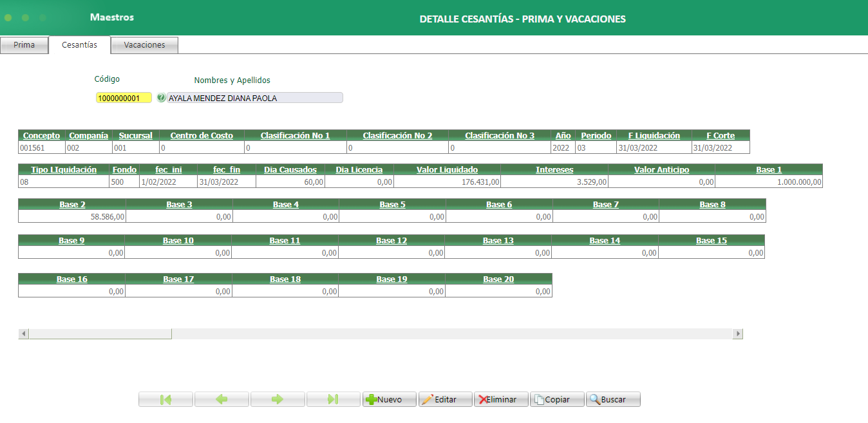Click the Base 1 header
This screenshot has height=423, width=868.
coord(769,169)
